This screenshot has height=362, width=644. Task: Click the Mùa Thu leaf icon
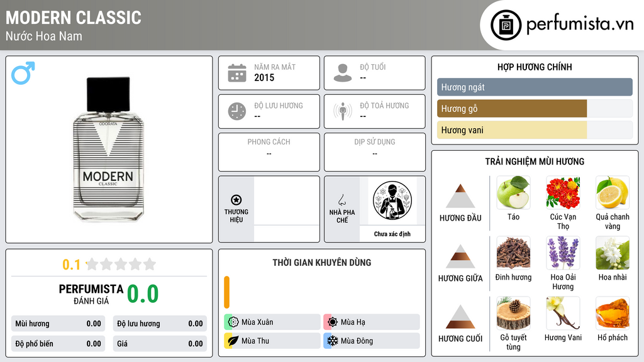coord(233,341)
